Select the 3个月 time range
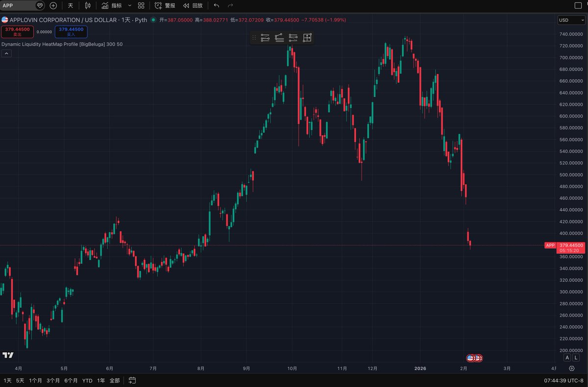Image resolution: width=588 pixels, height=387 pixels. (x=53, y=381)
